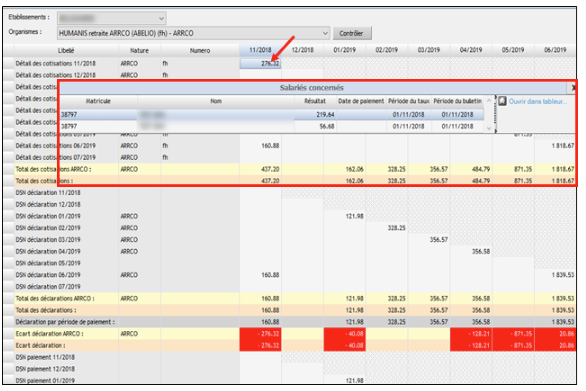Click the Nature column header
Image resolution: width=586 pixels, height=391 pixels.
click(139, 50)
